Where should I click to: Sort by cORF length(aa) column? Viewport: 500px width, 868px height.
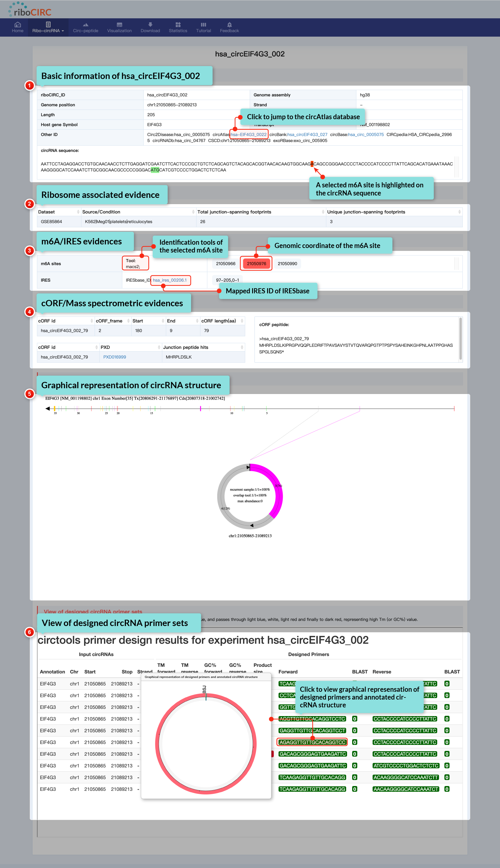point(222,321)
